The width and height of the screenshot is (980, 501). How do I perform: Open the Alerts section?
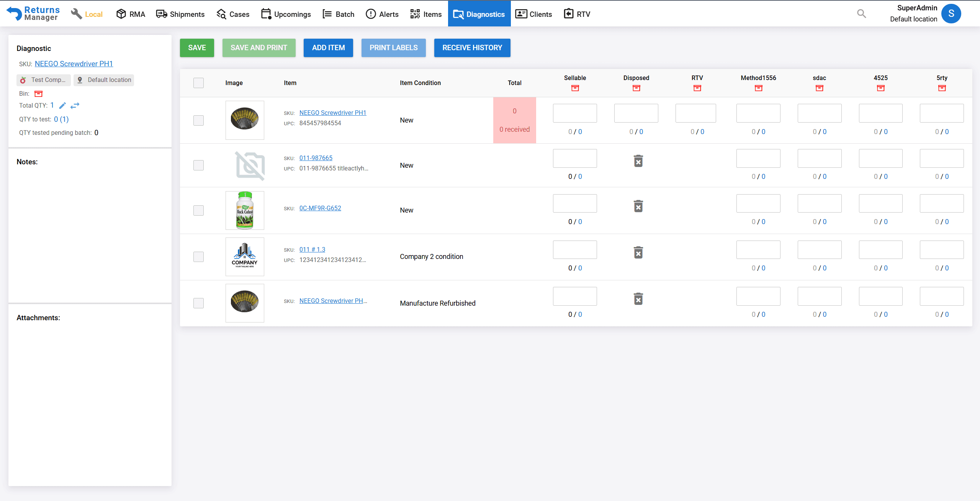(x=382, y=14)
